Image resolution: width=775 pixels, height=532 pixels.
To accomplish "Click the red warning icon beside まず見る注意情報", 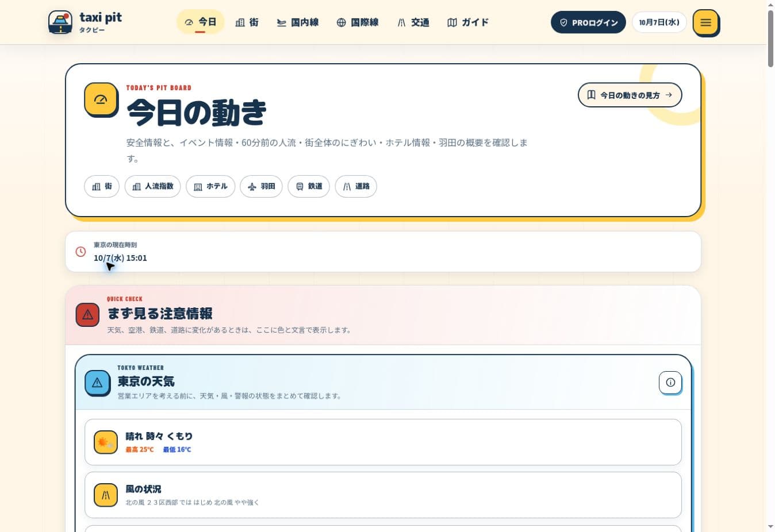I will coord(87,314).
